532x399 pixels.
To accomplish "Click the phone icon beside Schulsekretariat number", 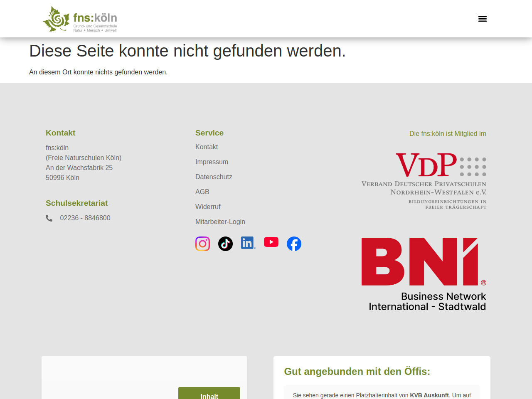I will tap(49, 218).
